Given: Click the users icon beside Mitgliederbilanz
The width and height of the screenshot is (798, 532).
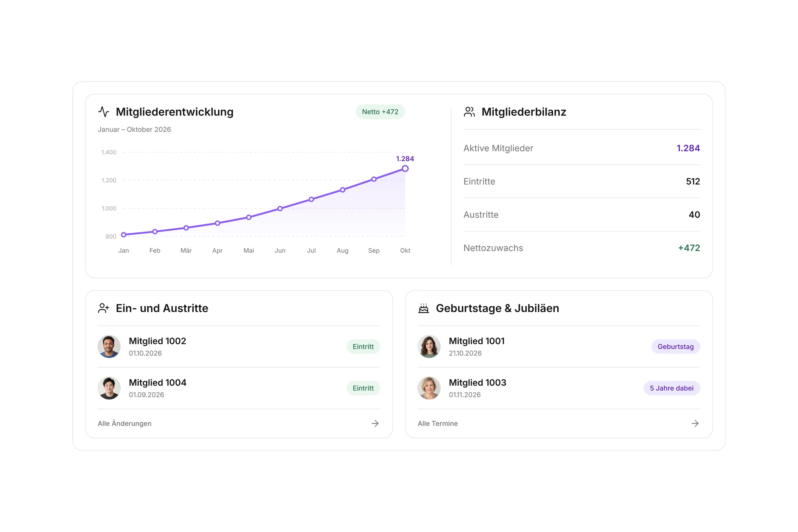Looking at the screenshot, I should click(469, 112).
